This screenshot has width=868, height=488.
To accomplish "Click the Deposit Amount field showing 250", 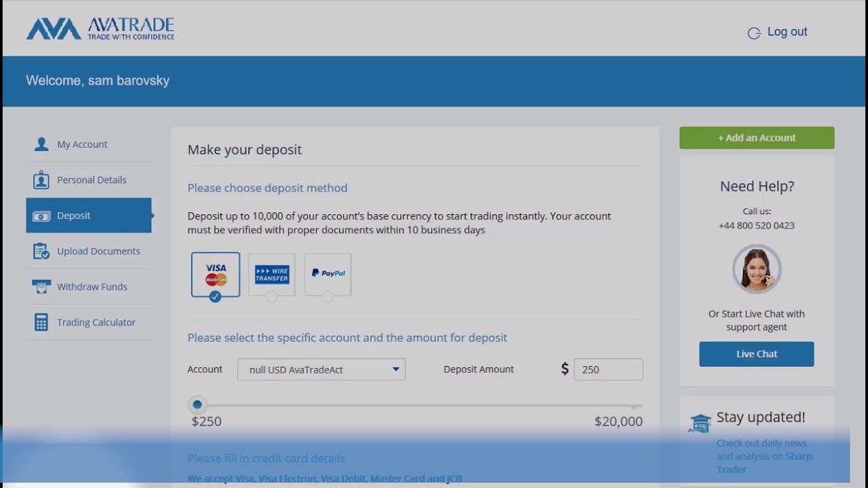I will click(608, 369).
